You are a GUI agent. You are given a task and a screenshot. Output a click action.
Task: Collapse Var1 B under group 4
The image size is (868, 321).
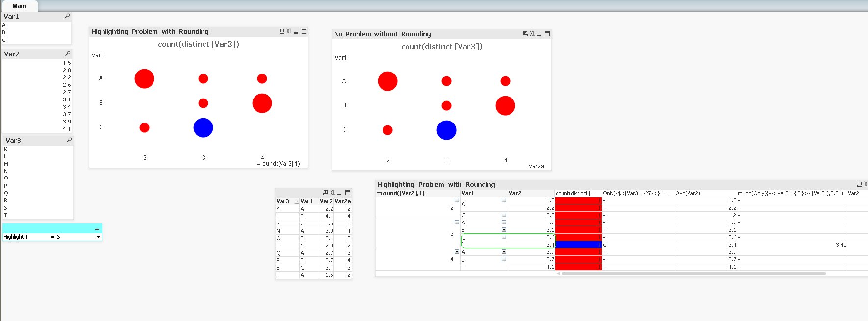click(x=504, y=259)
